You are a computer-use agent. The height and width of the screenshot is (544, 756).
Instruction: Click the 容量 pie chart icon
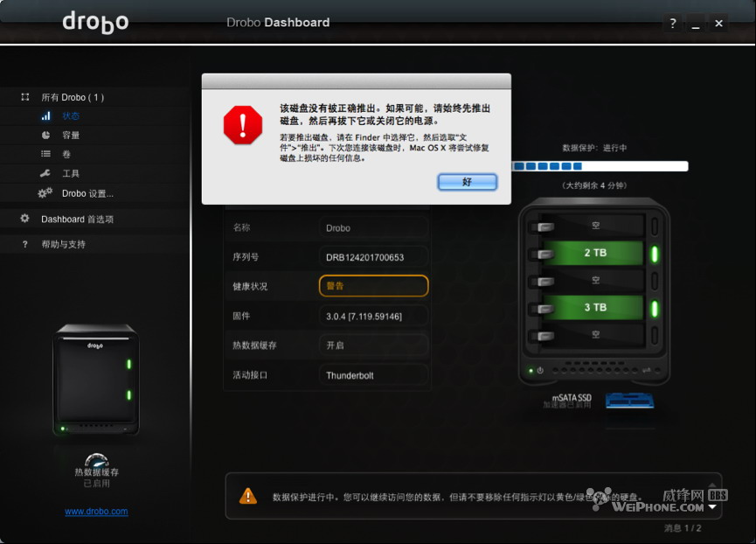[x=45, y=135]
